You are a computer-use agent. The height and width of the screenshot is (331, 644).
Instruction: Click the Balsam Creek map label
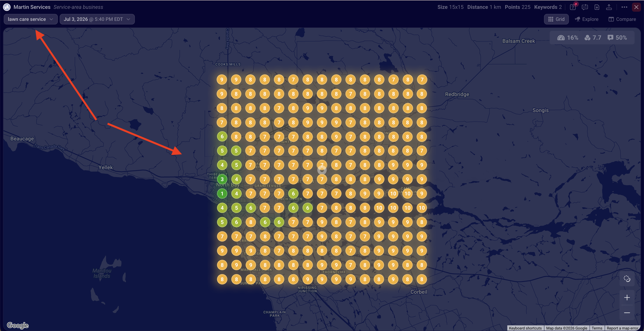pos(519,41)
